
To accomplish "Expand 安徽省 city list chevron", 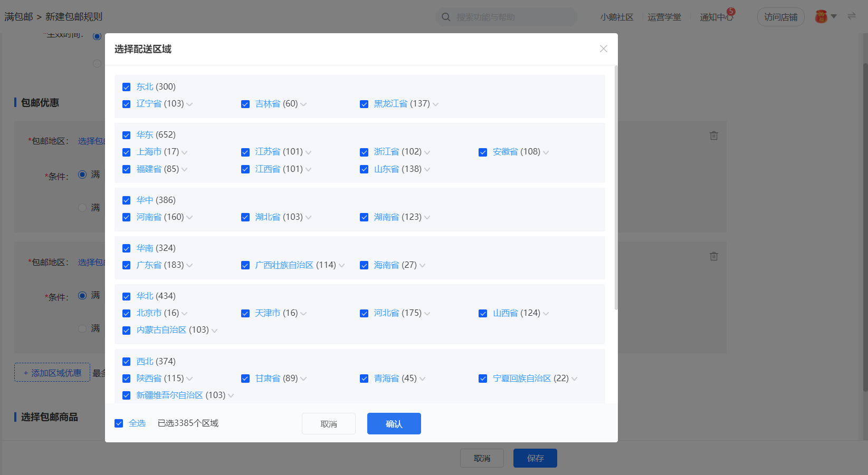I will tap(546, 152).
